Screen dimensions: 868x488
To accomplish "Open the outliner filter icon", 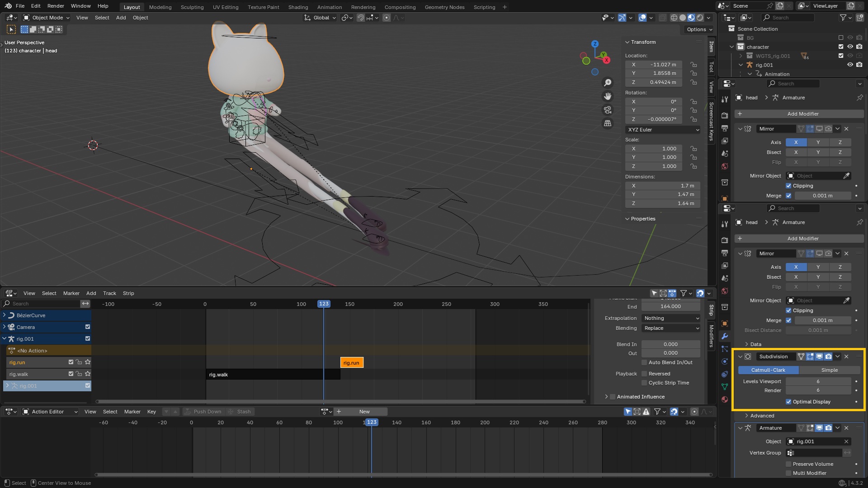I will click(844, 18).
